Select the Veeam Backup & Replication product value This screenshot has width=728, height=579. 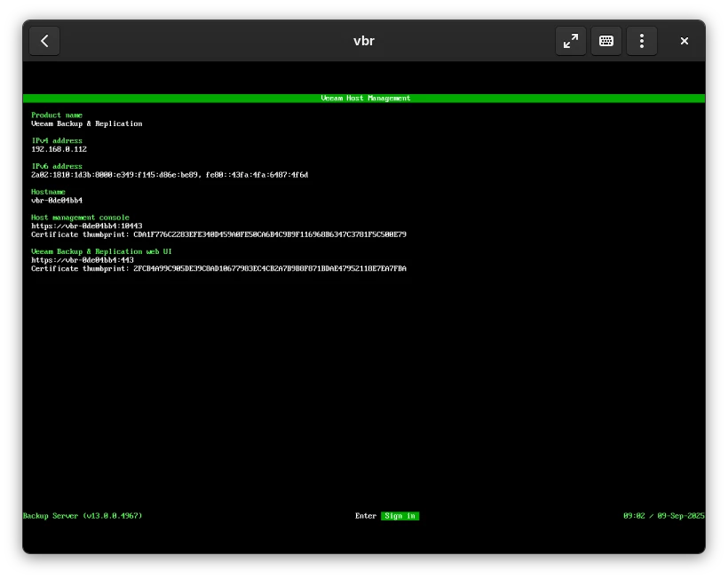click(x=87, y=124)
